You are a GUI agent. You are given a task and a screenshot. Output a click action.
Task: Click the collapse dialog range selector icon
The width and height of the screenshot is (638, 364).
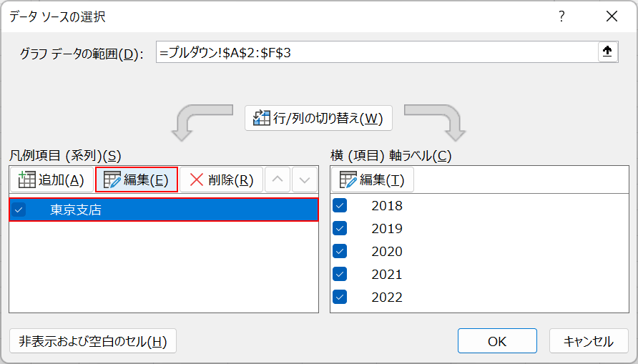point(607,53)
